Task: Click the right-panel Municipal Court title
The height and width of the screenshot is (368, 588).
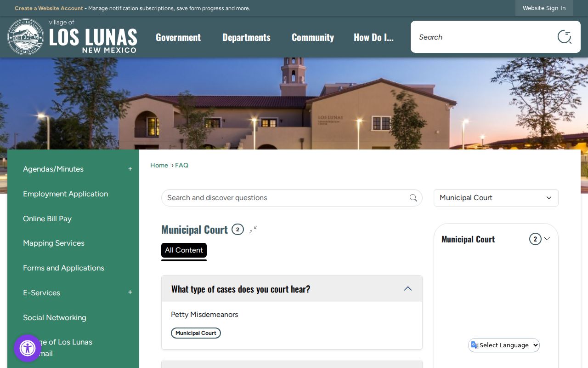Action: pyautogui.click(x=468, y=239)
